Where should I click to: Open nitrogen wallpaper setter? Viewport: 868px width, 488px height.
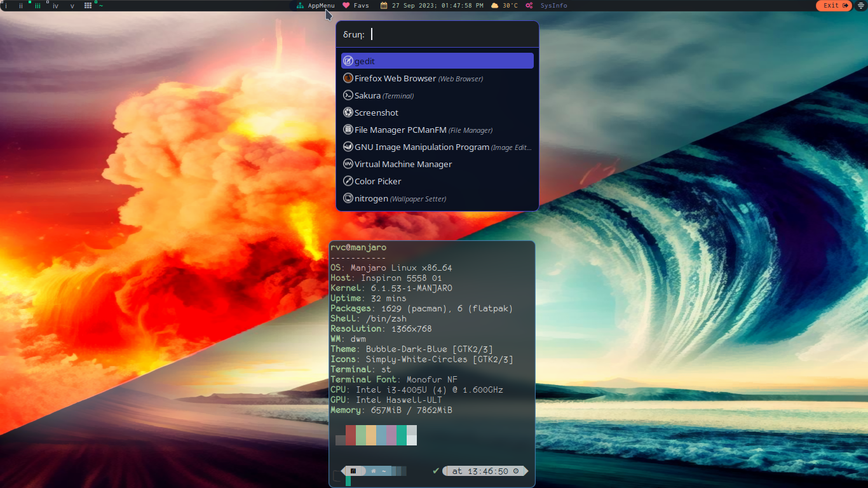348,198
